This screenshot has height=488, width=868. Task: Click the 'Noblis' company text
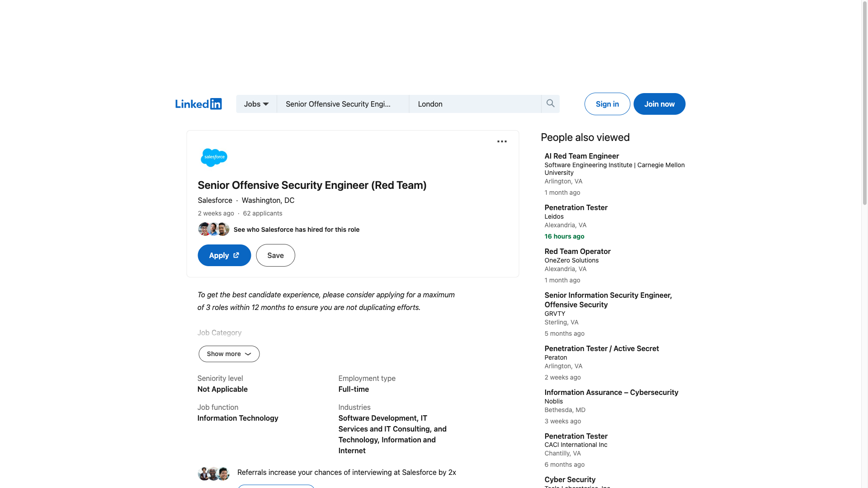(x=553, y=401)
